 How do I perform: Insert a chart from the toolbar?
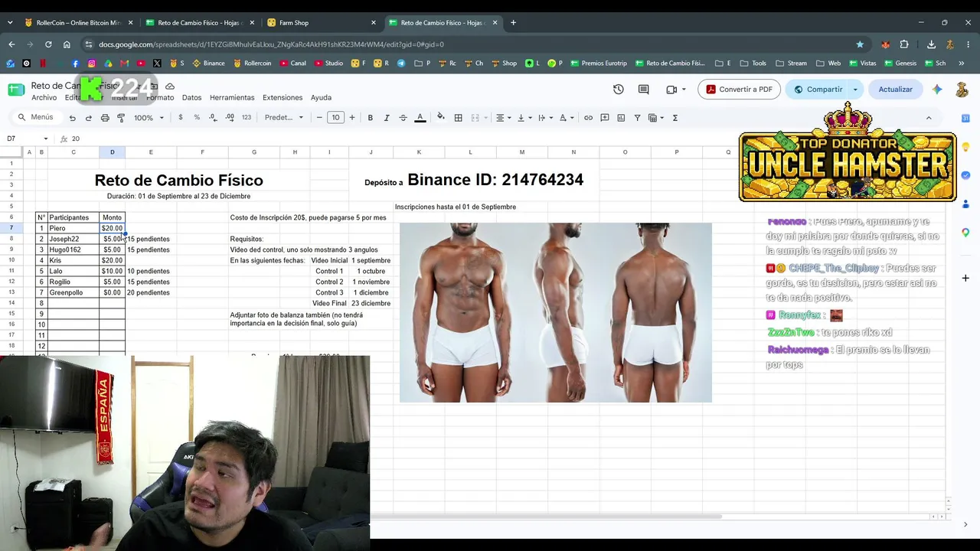click(621, 118)
